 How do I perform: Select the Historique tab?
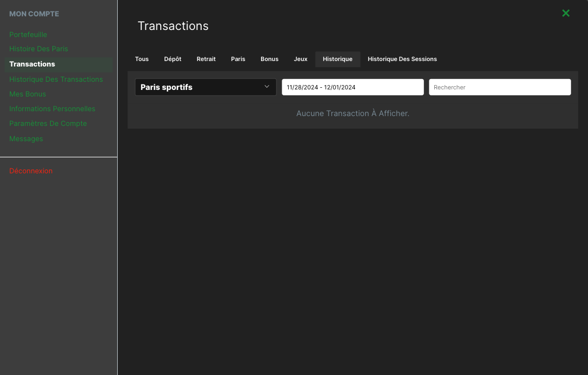click(337, 59)
